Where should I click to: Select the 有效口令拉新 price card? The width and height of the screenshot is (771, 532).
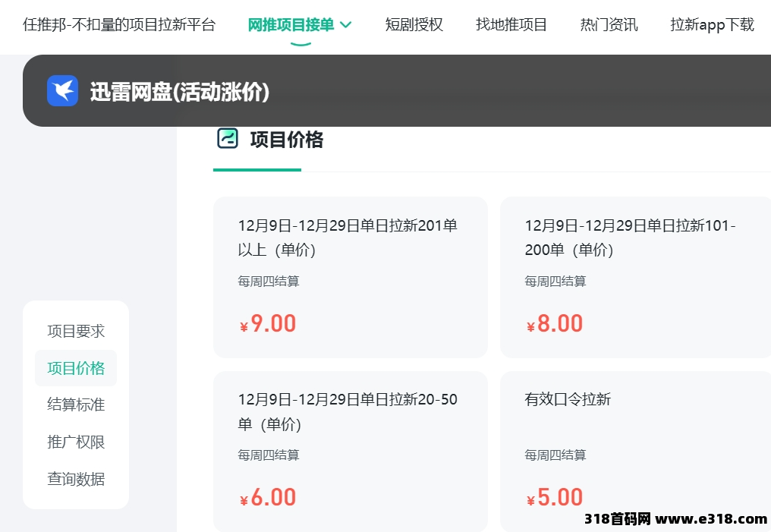pyautogui.click(x=635, y=451)
